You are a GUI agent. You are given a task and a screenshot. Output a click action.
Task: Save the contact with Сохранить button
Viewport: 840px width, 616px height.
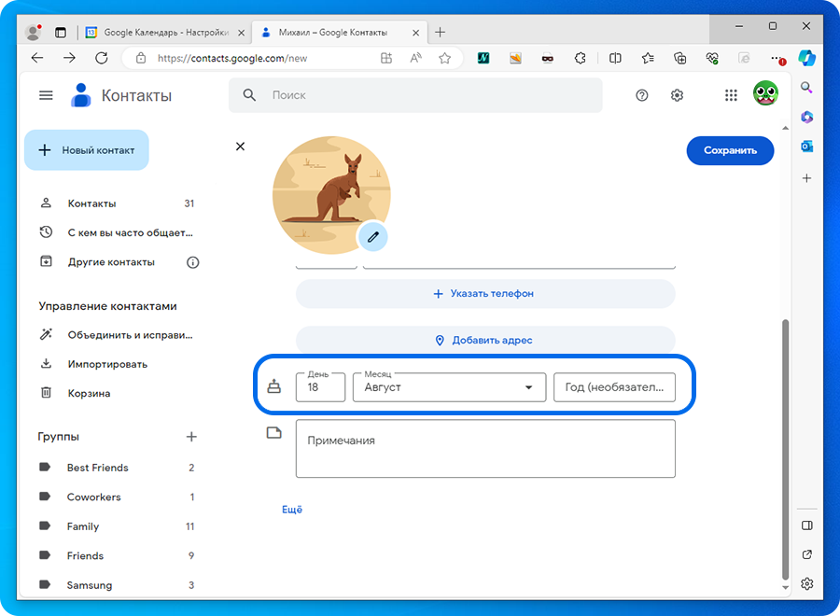click(x=730, y=150)
